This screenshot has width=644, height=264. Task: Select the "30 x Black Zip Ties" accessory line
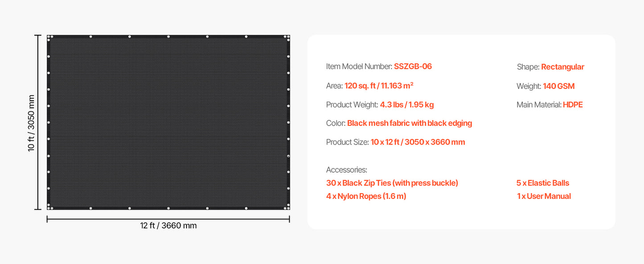pyautogui.click(x=392, y=183)
